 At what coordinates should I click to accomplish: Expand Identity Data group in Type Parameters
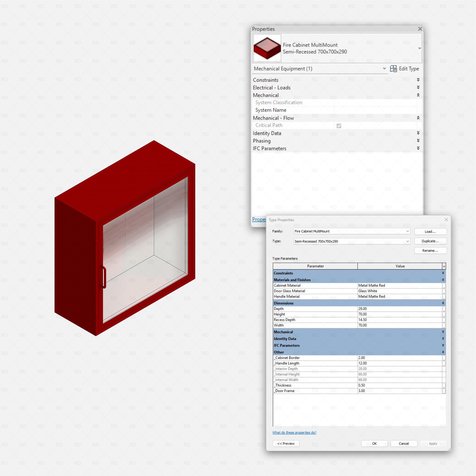coord(443,339)
